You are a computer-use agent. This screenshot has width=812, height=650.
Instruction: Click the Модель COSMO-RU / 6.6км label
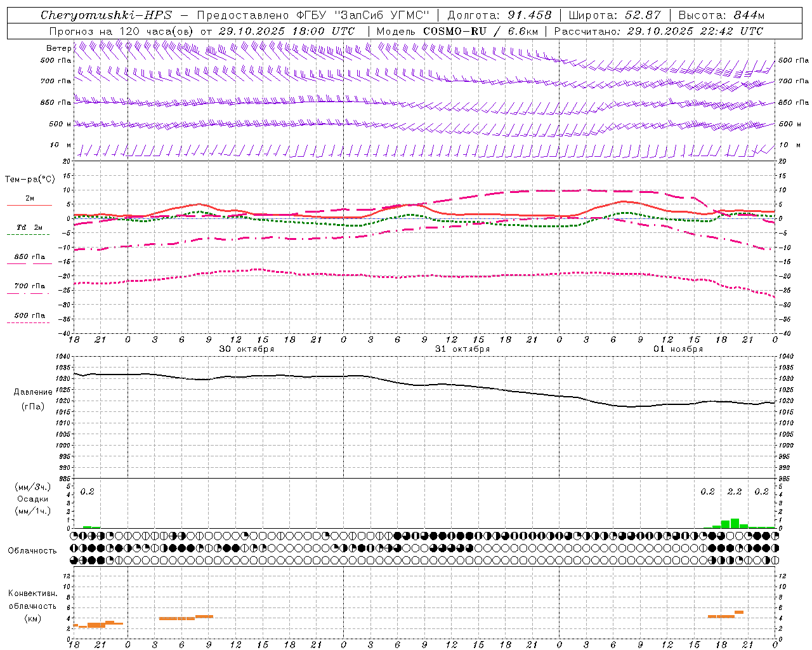[457, 31]
